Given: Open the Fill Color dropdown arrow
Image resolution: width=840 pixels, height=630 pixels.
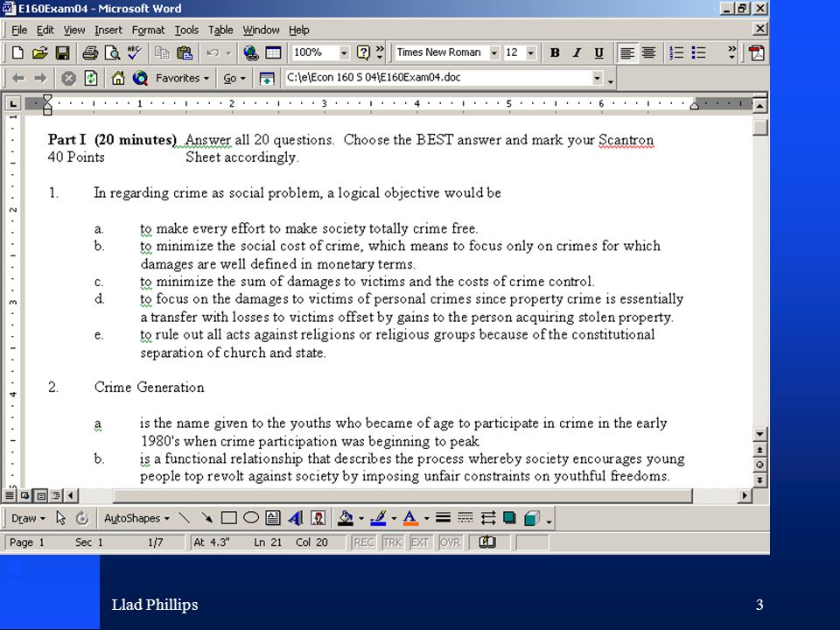Looking at the screenshot, I should pos(361,518).
